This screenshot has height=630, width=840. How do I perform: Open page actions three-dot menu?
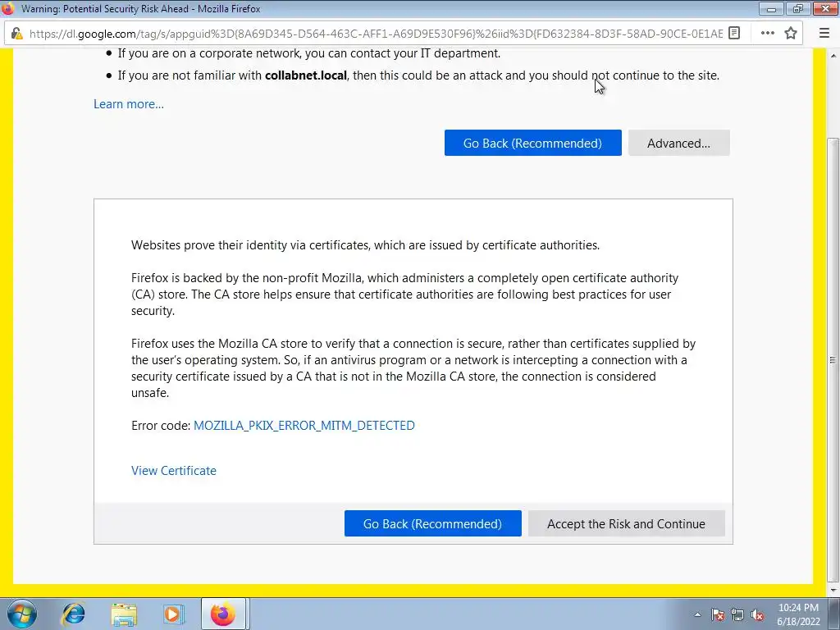(x=767, y=33)
